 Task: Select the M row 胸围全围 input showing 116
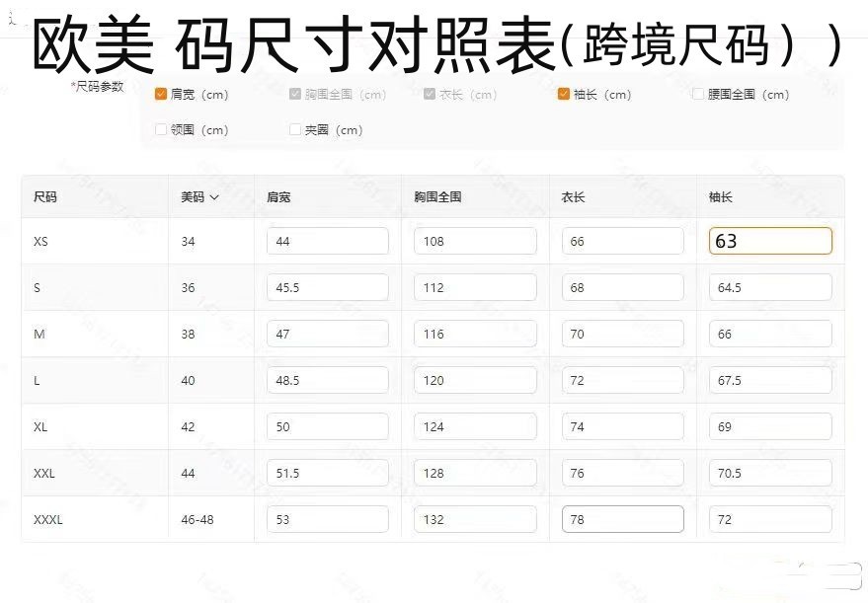click(x=474, y=333)
